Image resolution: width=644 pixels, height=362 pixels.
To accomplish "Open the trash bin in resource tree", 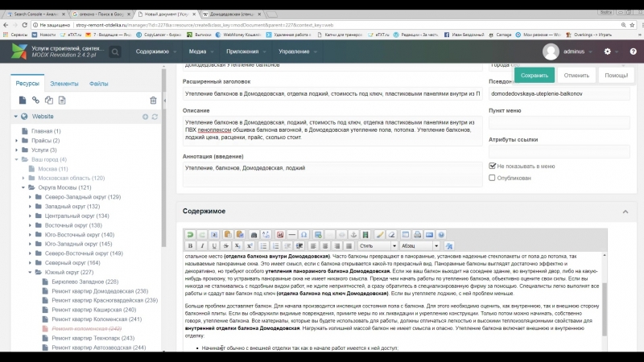I will click(x=153, y=100).
